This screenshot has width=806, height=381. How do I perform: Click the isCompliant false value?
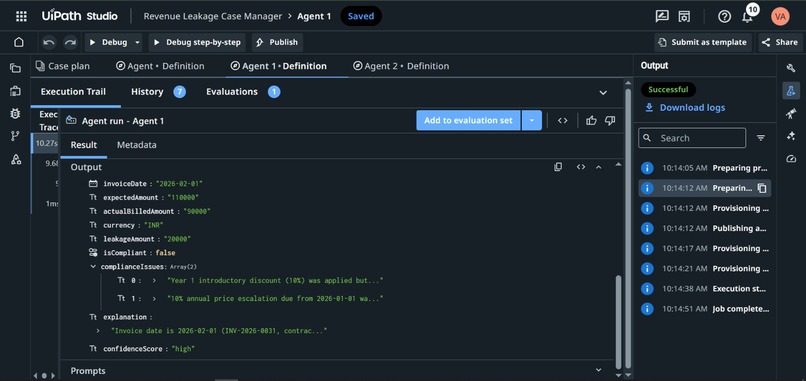(166, 253)
